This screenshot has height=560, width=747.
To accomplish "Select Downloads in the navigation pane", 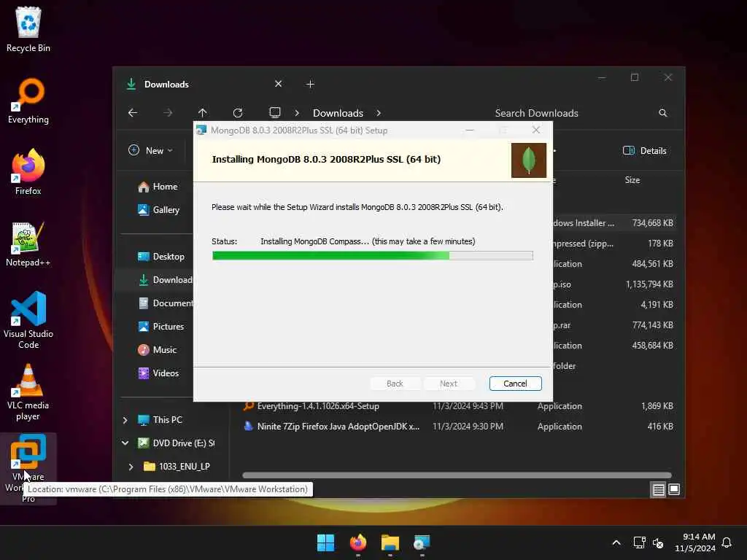I will tap(165, 280).
